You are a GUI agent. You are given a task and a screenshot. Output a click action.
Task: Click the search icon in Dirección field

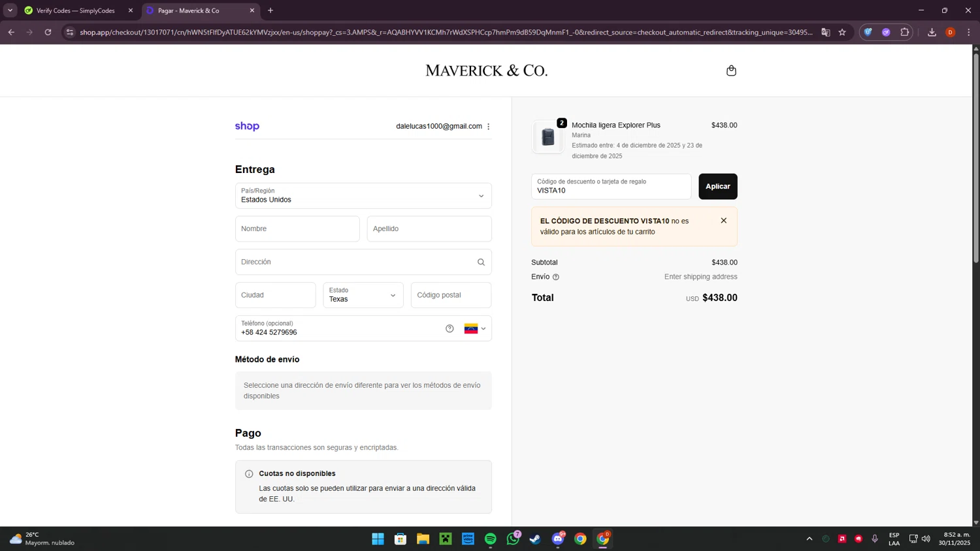tap(481, 262)
